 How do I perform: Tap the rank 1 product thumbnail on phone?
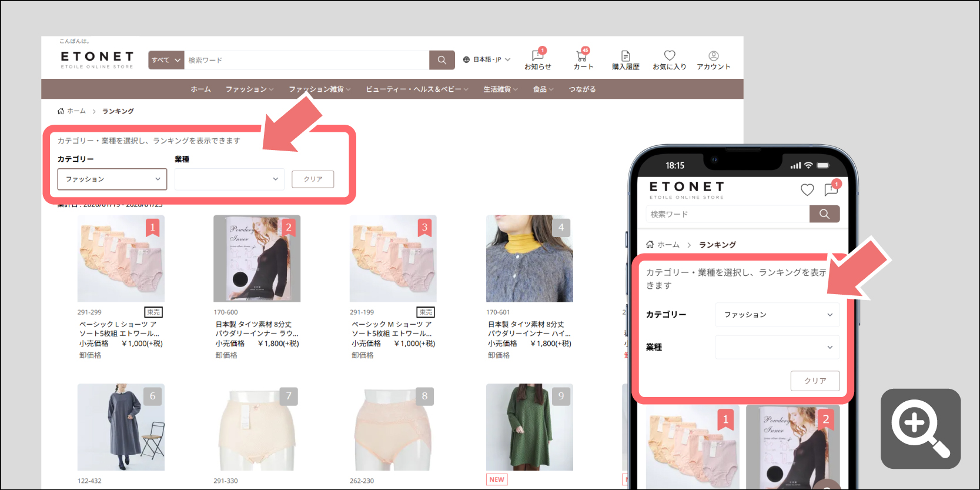693,447
